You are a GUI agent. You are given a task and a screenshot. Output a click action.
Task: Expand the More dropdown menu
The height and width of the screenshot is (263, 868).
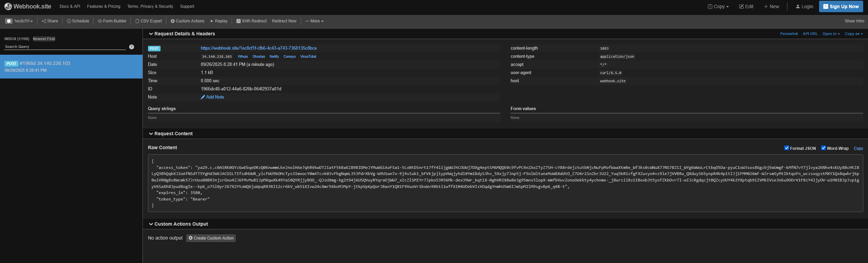tap(314, 21)
